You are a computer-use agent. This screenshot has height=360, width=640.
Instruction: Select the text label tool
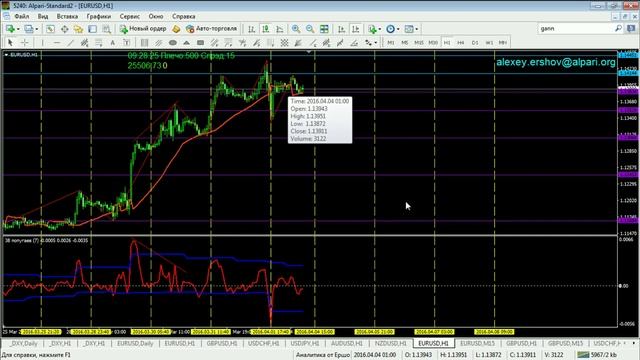click(127, 42)
